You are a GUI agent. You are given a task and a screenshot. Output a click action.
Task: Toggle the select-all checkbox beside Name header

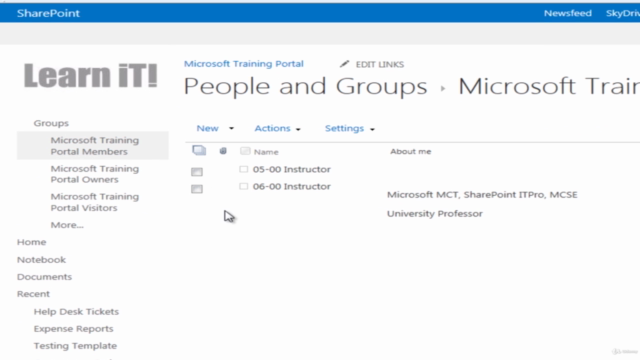coord(245,151)
